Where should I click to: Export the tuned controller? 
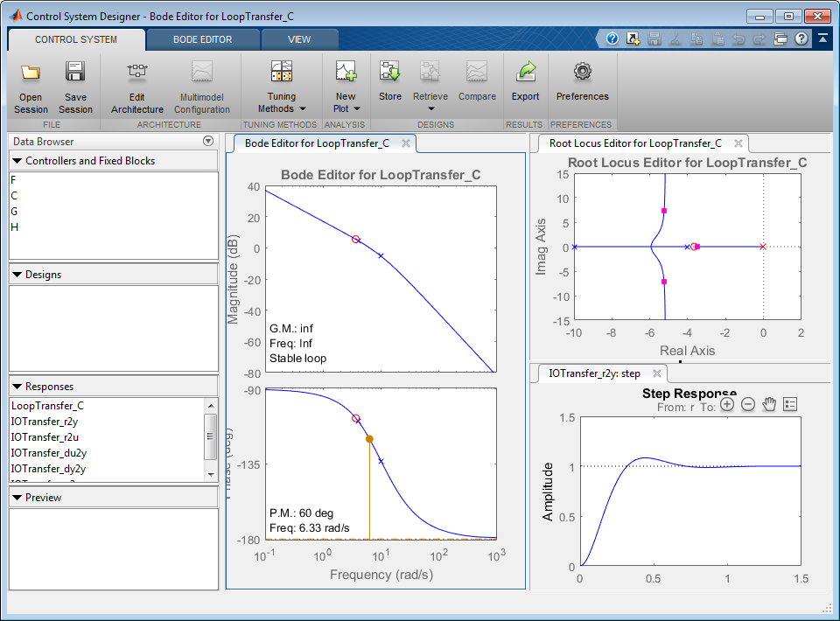pyautogui.click(x=525, y=83)
